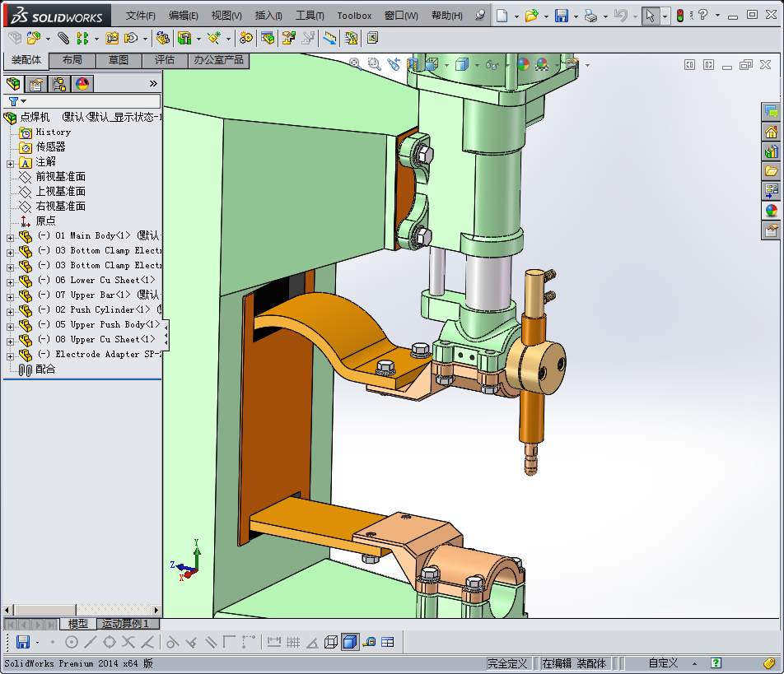Click the Zoom to Fit icon
The height and width of the screenshot is (674, 784).
[x=355, y=64]
